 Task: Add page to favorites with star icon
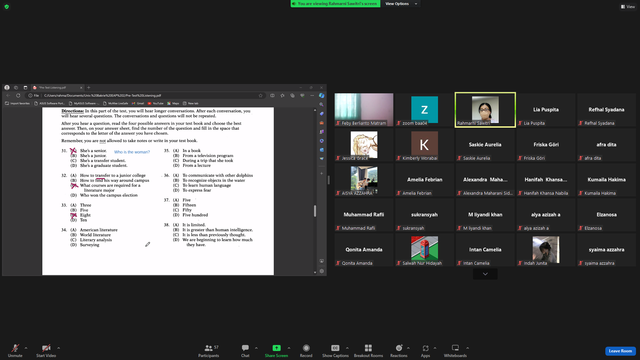point(260,96)
